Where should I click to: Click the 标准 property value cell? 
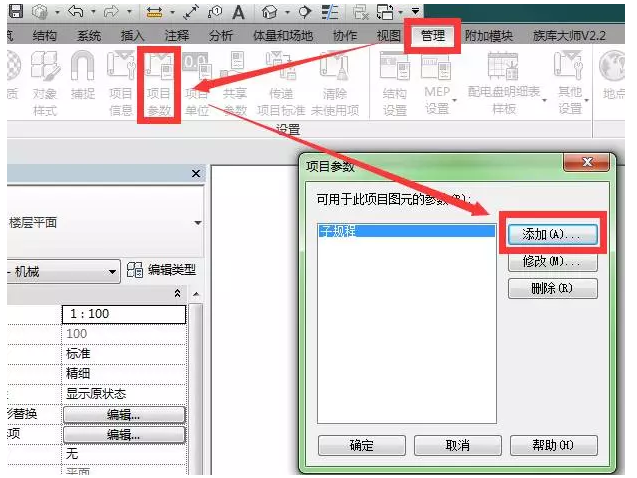tap(124, 354)
